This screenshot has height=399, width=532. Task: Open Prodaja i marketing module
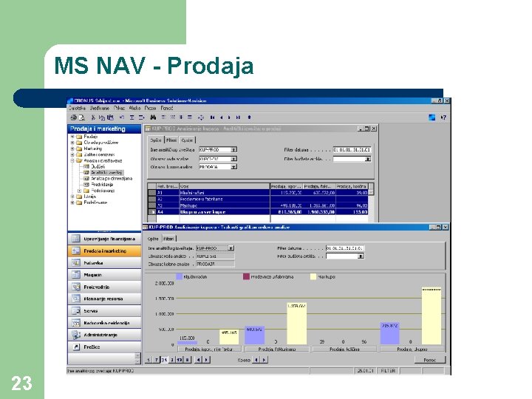pos(104,250)
